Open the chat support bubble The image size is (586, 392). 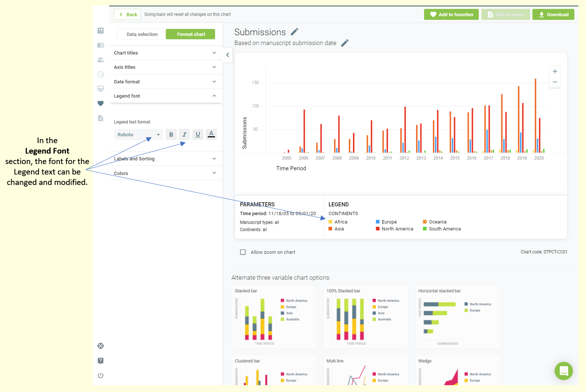pyautogui.click(x=563, y=371)
